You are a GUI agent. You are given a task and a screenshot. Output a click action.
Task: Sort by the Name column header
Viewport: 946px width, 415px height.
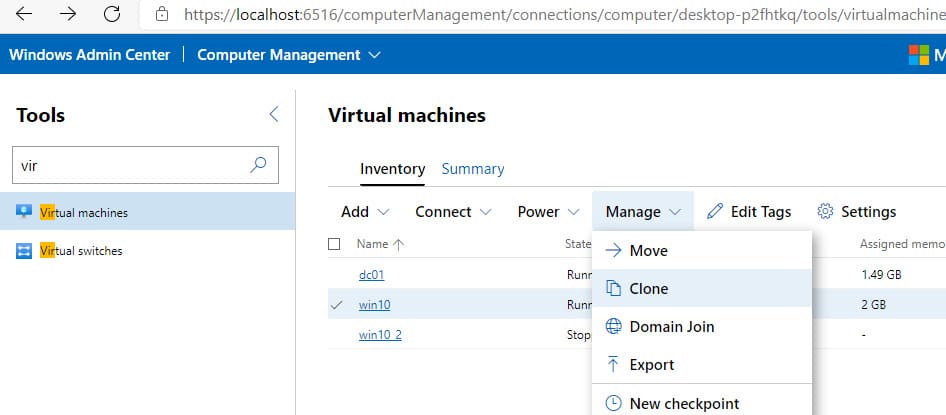coord(372,244)
